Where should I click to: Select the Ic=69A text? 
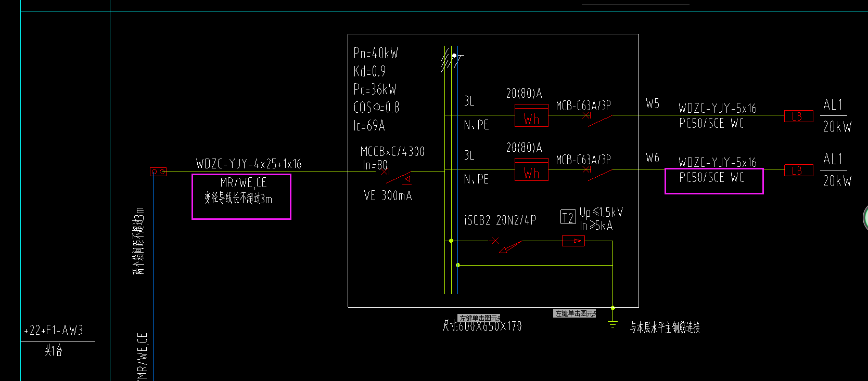click(x=369, y=126)
